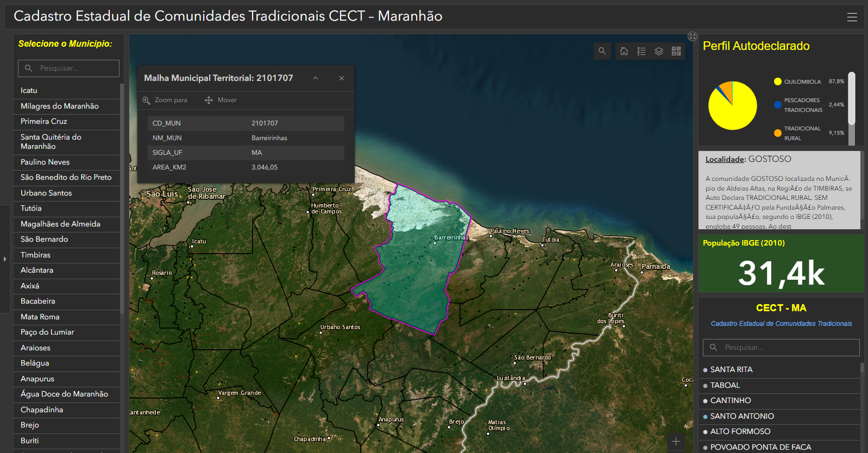Click the PESCADORES TRADICIONAIS blue legend swatch
This screenshot has width=868, height=453.
coord(778,105)
